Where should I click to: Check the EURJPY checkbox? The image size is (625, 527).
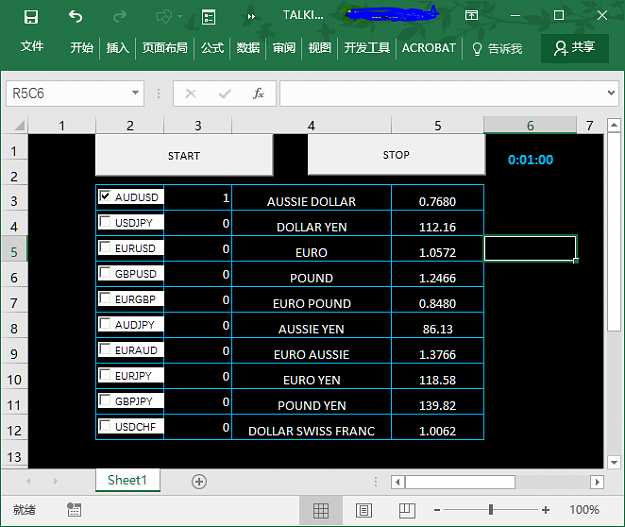click(x=105, y=374)
